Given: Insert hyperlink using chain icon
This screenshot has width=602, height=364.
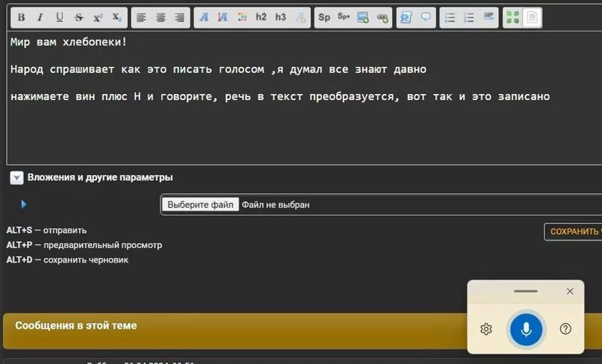Looking at the screenshot, I should click(x=382, y=17).
